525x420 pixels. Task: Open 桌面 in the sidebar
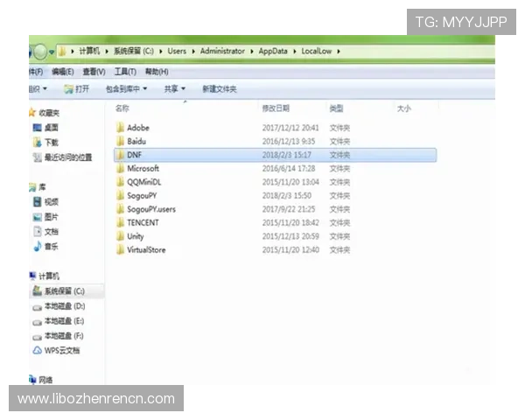(x=45, y=128)
